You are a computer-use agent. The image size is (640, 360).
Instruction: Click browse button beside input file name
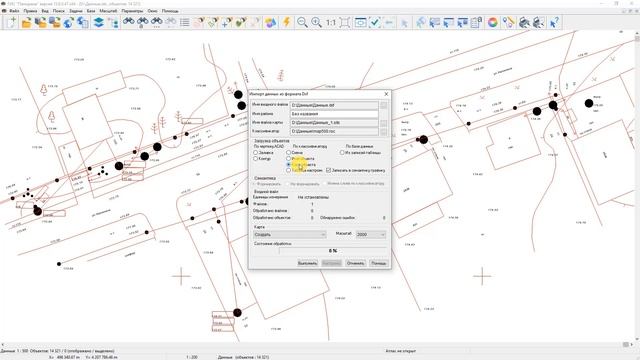coord(384,105)
